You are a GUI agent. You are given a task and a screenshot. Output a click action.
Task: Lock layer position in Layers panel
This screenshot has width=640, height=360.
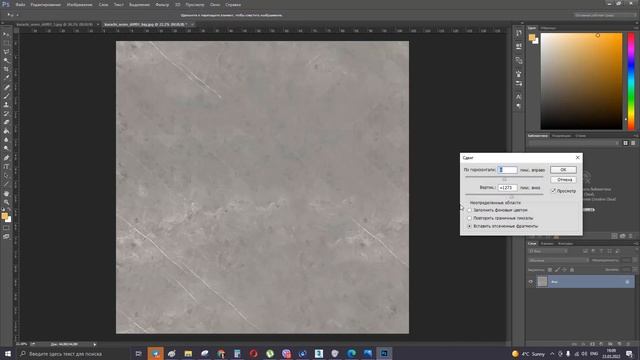click(x=564, y=270)
